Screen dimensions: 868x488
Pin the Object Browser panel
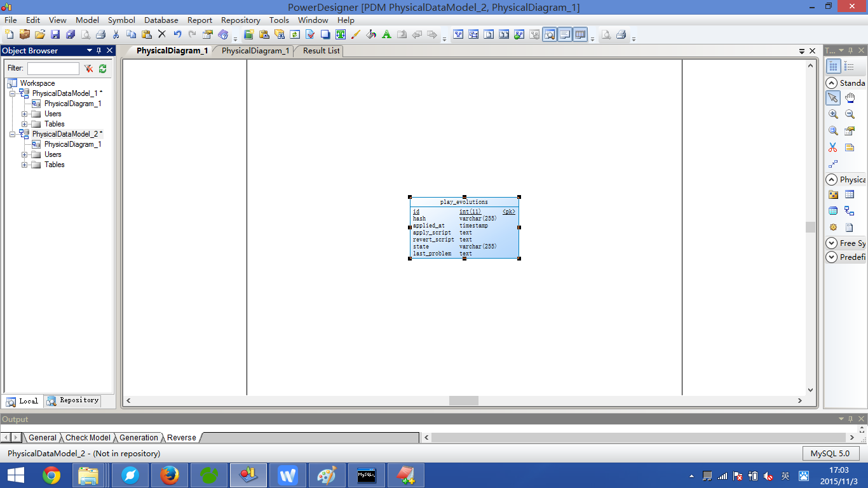tap(98, 51)
